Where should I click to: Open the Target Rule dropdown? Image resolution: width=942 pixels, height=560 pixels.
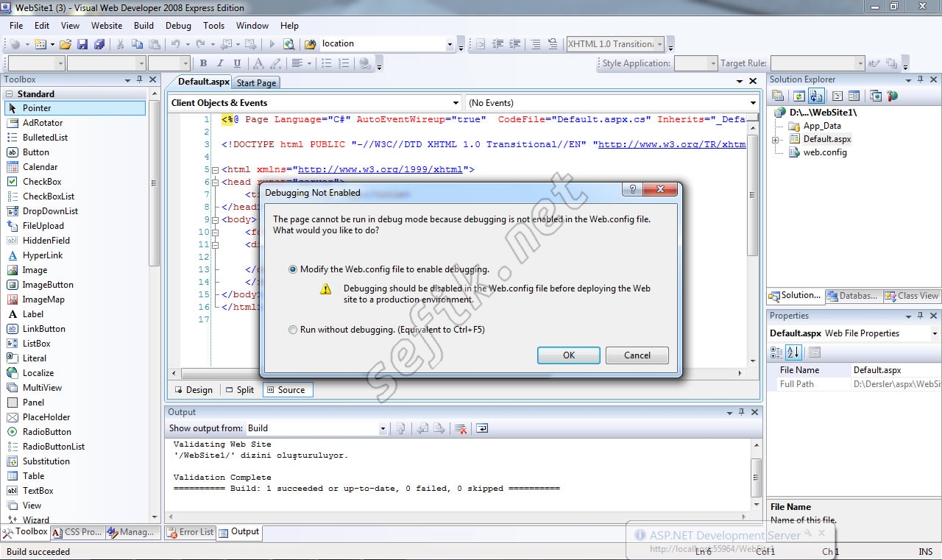pos(861,64)
